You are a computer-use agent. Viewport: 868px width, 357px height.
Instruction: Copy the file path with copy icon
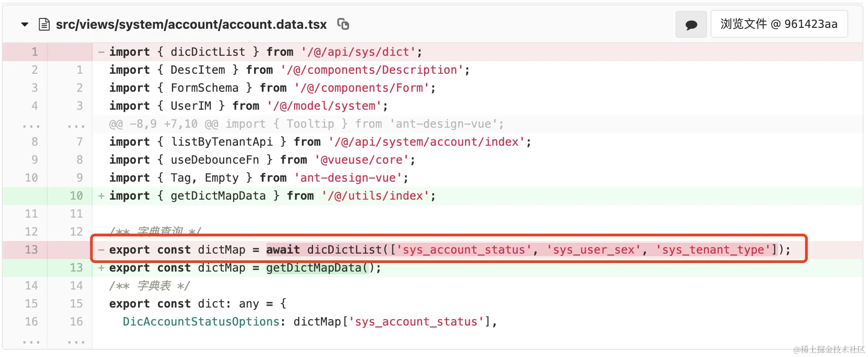(343, 24)
